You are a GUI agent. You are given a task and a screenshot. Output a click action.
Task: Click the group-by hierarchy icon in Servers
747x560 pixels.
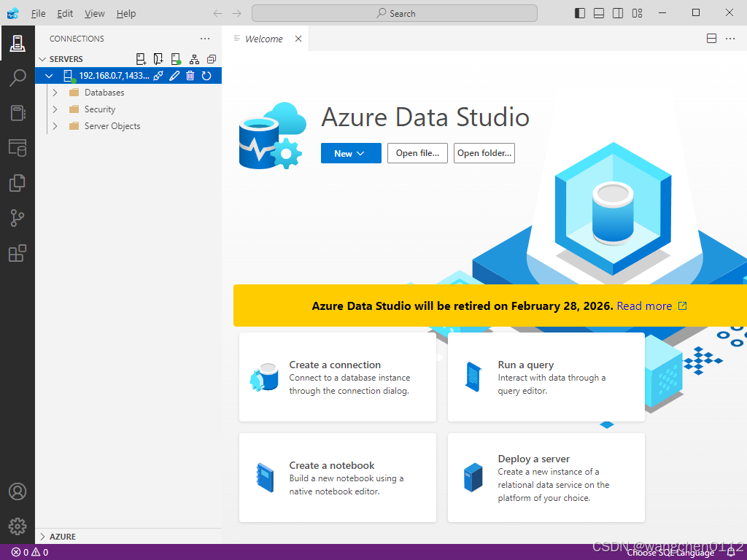[x=194, y=59]
